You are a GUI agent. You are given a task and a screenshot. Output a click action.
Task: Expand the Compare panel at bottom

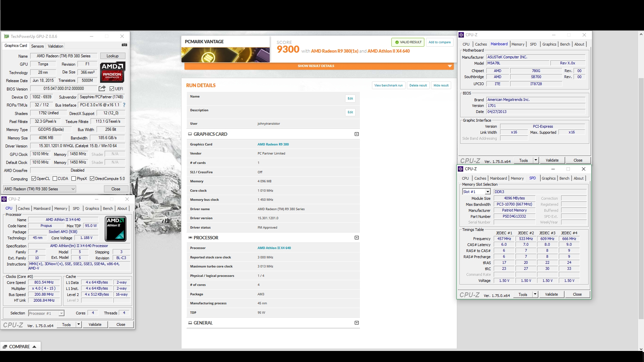coord(20,347)
